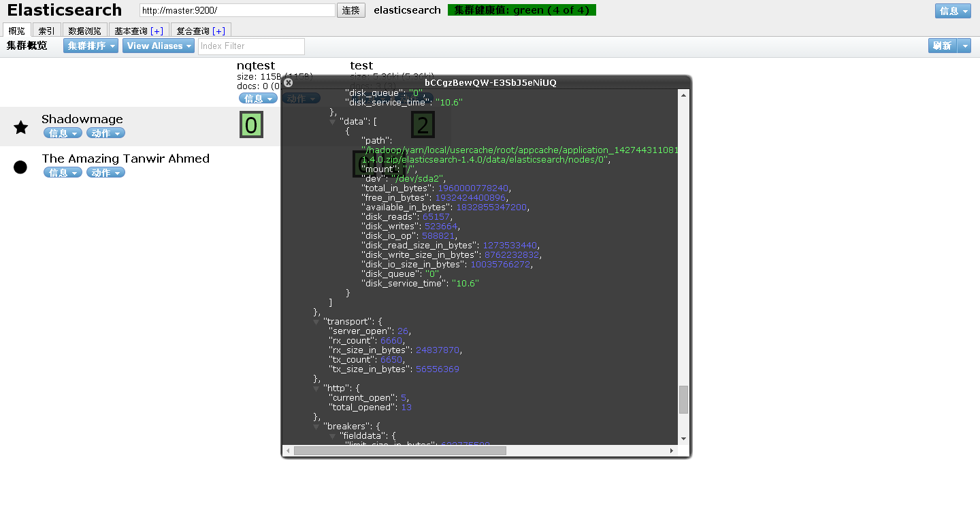The width and height of the screenshot is (980, 532).
Task: Collapse the "data" array node
Action: tap(333, 122)
